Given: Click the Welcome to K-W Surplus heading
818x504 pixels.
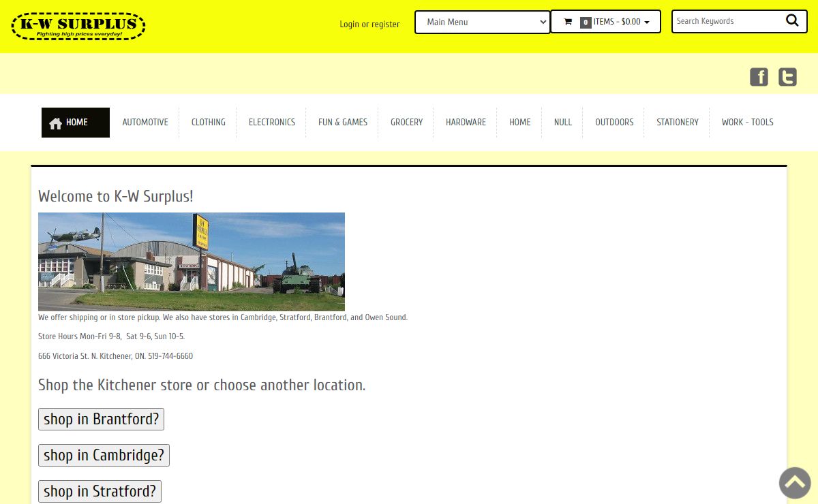Looking at the screenshot, I should pos(116,196).
